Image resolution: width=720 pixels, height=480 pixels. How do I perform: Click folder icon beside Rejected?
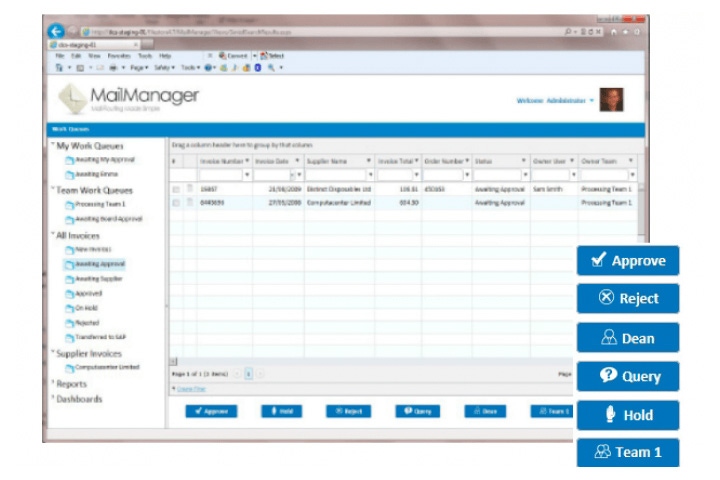click(x=69, y=323)
